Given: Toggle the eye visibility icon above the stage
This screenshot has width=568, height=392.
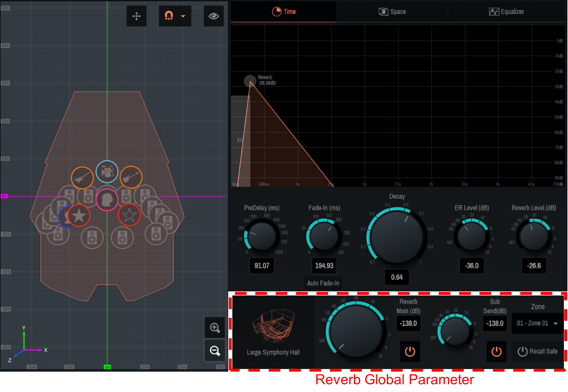Looking at the screenshot, I should point(214,16).
